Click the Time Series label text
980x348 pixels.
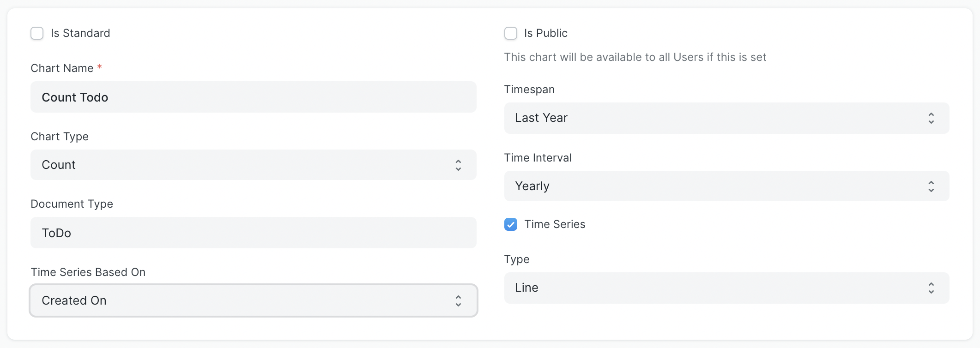tap(554, 224)
